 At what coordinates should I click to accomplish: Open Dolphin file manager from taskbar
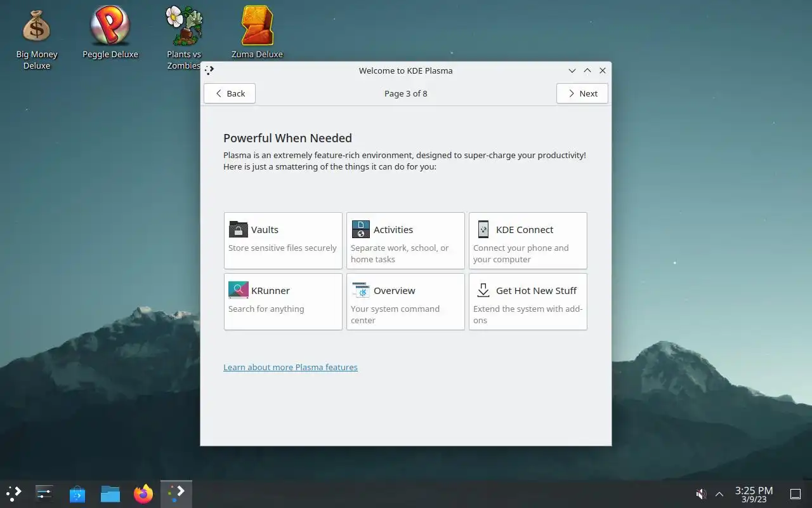pos(110,493)
